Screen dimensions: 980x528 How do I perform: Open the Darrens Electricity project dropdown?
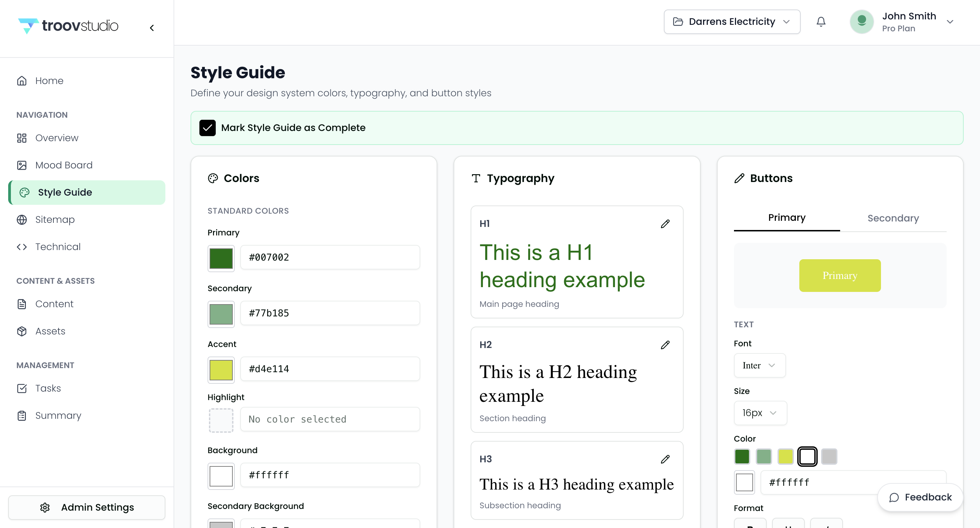point(731,22)
